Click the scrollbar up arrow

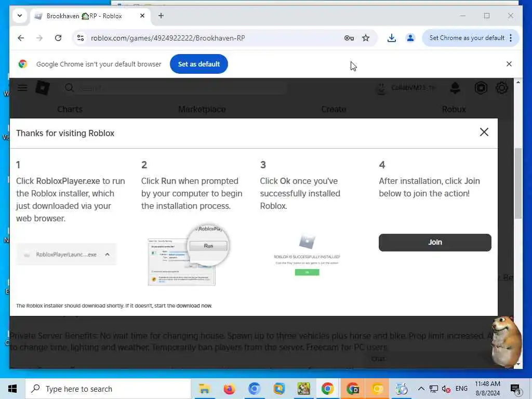518,82
